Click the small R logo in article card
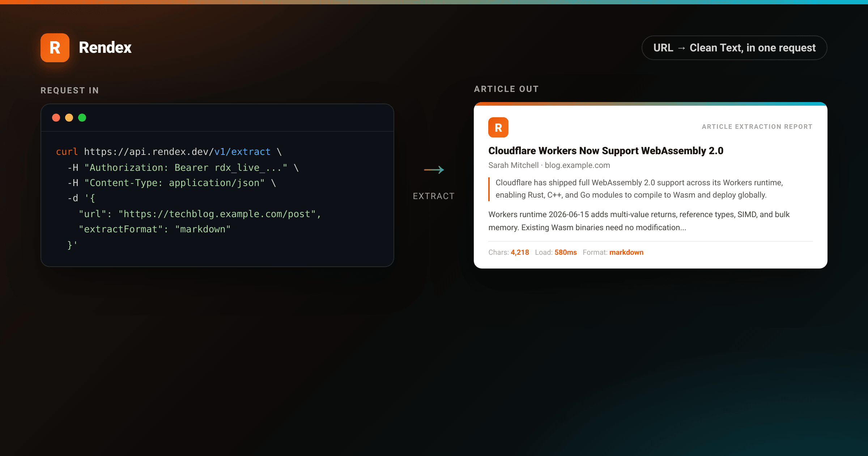The height and width of the screenshot is (456, 868). [498, 127]
